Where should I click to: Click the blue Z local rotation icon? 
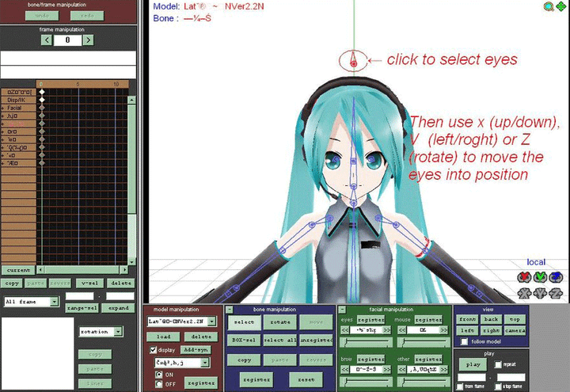click(x=556, y=277)
